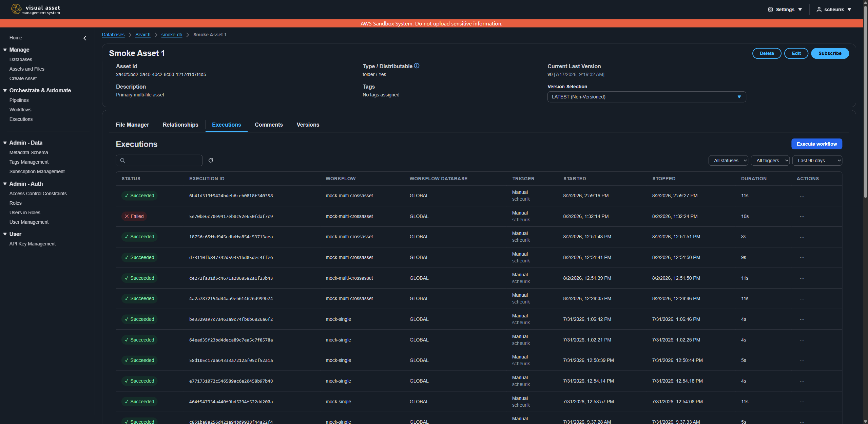Follow the Databases breadcrumb link
The image size is (868, 424).
[x=113, y=35]
